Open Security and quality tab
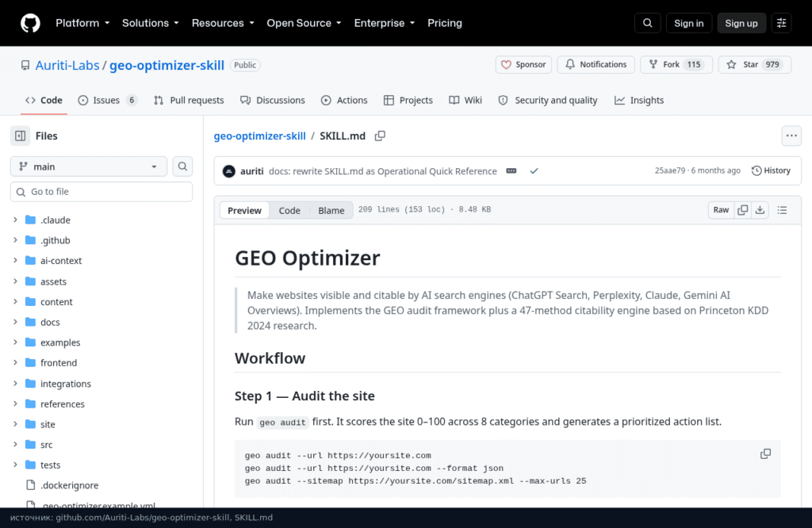This screenshot has height=528, width=812. (548, 101)
